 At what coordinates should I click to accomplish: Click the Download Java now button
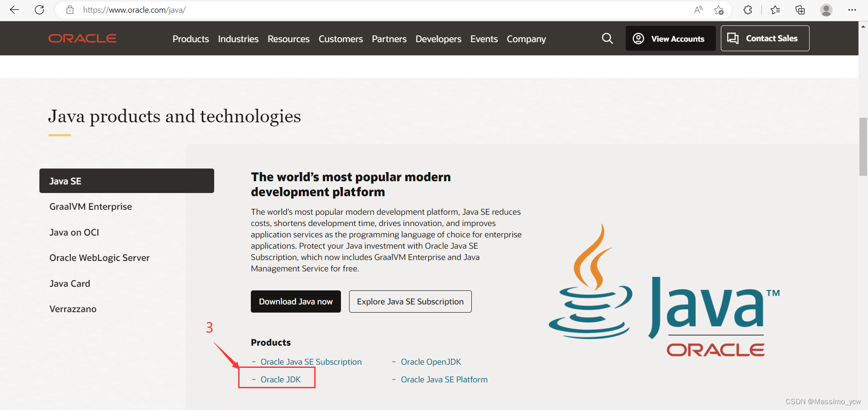[296, 301]
